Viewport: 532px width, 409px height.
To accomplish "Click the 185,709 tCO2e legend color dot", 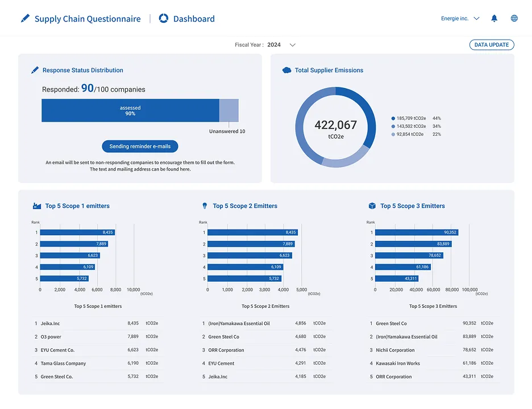I will pyautogui.click(x=393, y=118).
